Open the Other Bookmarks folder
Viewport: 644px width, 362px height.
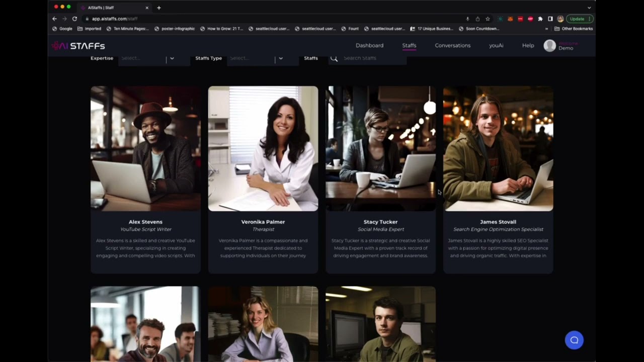tap(574, 29)
